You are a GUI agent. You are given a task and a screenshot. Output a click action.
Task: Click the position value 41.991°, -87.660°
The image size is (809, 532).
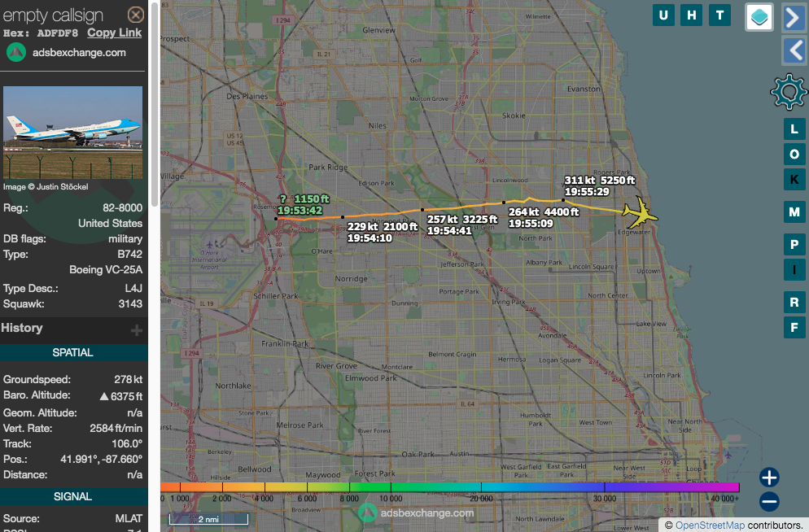[101, 459]
